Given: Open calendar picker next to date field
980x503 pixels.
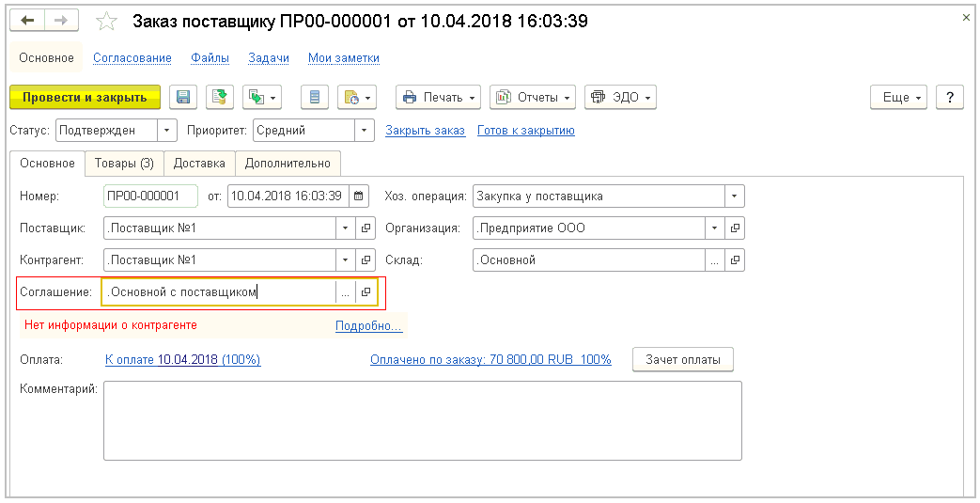Looking at the screenshot, I should (x=357, y=196).
